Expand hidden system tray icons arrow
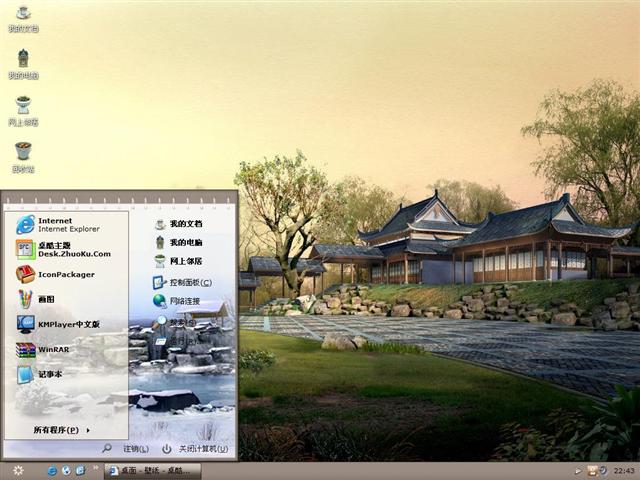 [x=578, y=471]
